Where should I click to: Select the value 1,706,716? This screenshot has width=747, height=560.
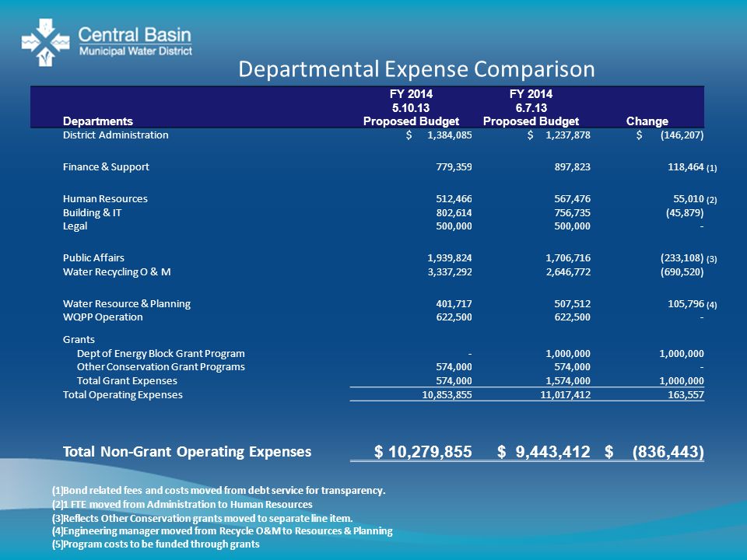click(568, 257)
